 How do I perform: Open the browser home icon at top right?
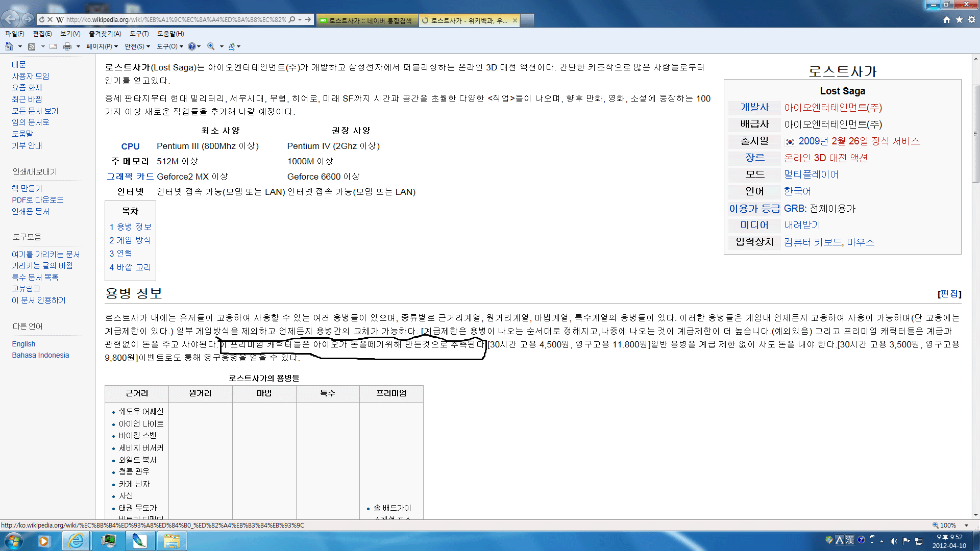click(x=947, y=19)
